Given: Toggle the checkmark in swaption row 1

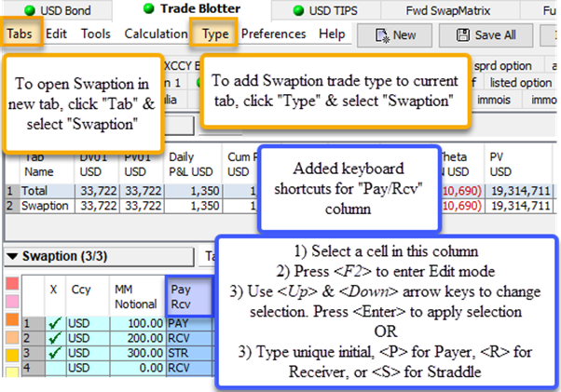Looking at the screenshot, I should (55, 323).
